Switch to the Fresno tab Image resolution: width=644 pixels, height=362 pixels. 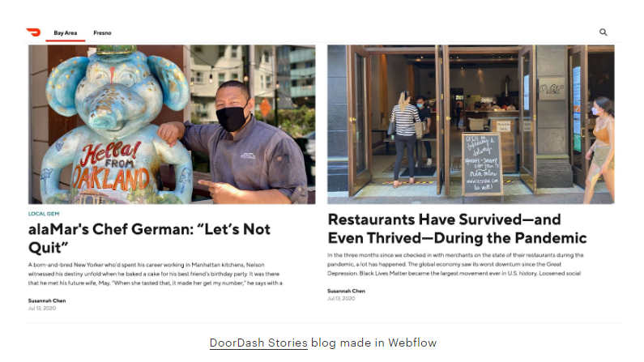[102, 33]
